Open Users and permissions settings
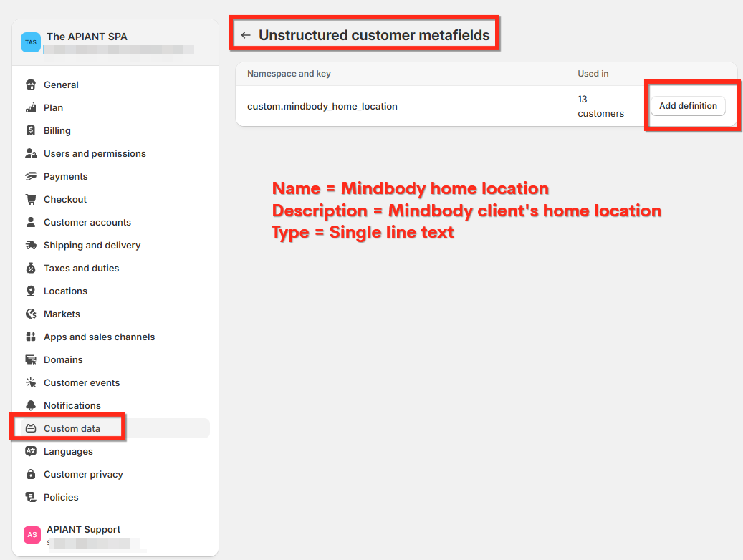The height and width of the screenshot is (560, 743). click(95, 153)
